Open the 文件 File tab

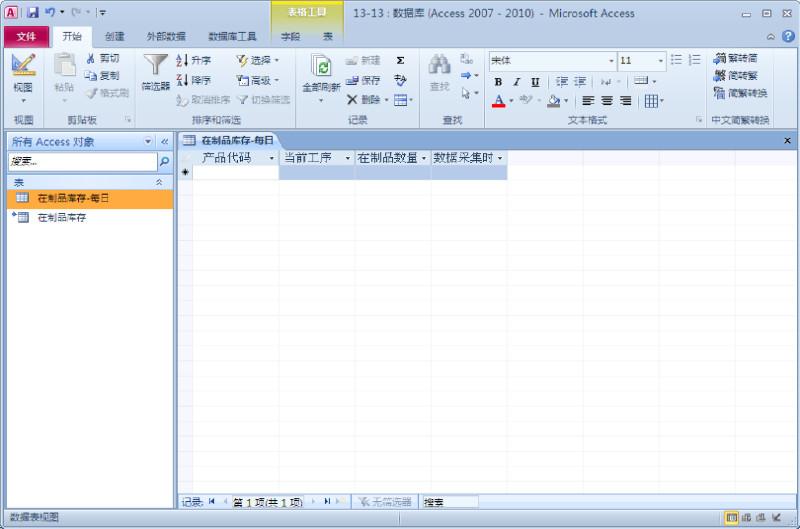(26, 36)
